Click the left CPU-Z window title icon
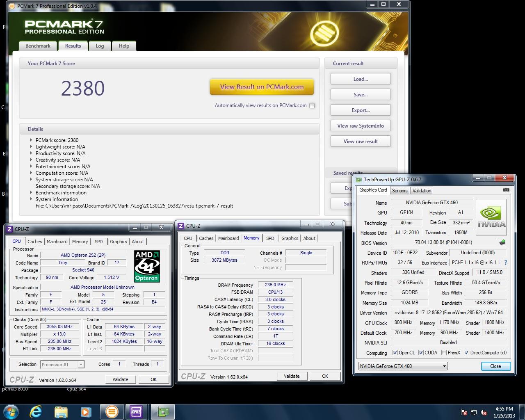This screenshot has width=525, height=420. pos(10,229)
